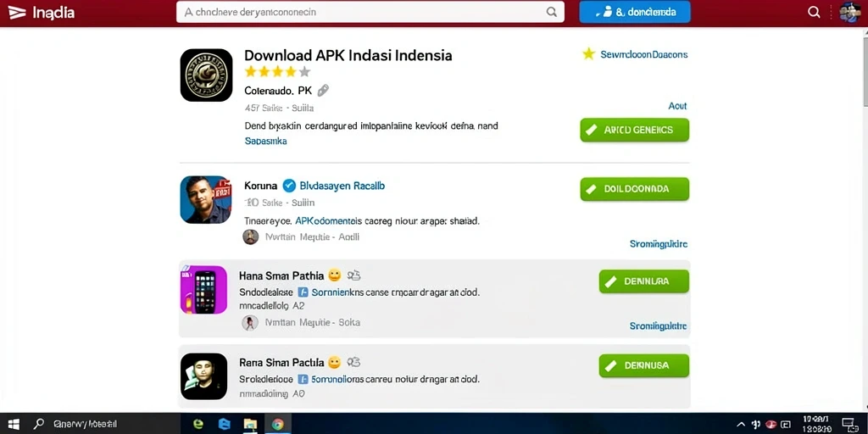Open the Blvdasayen Racalb link
Image resolution: width=868 pixels, height=434 pixels.
tap(342, 186)
